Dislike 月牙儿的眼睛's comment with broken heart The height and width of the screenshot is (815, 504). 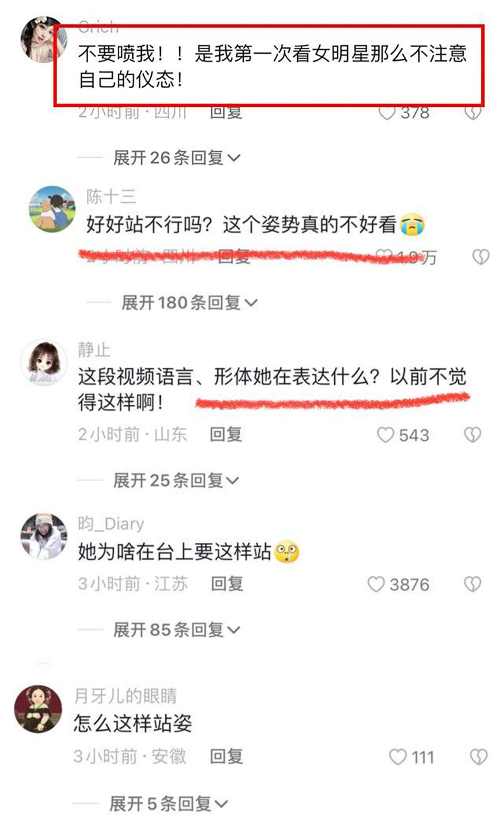coord(479,757)
